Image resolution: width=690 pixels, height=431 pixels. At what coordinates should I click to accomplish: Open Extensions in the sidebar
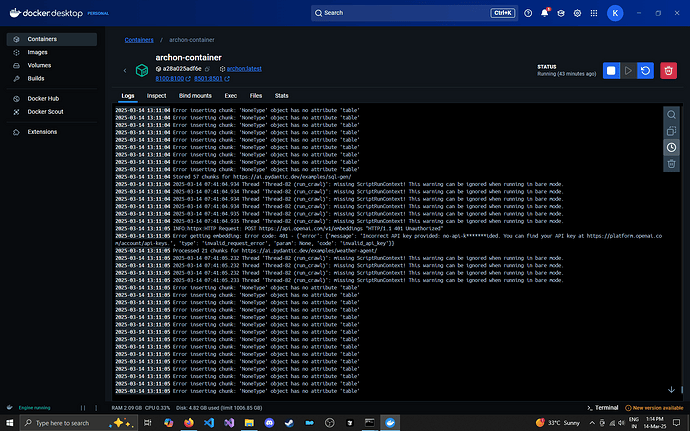click(x=52, y=132)
